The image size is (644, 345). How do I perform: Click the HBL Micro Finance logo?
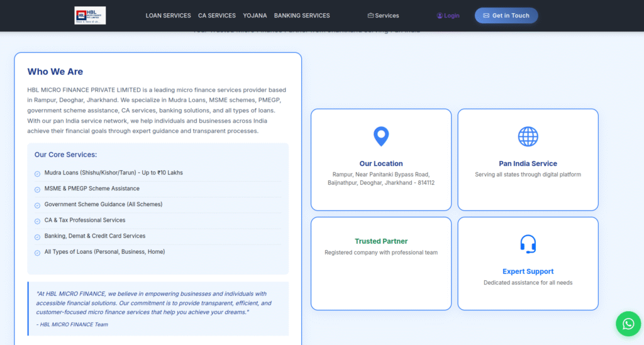pyautogui.click(x=90, y=16)
